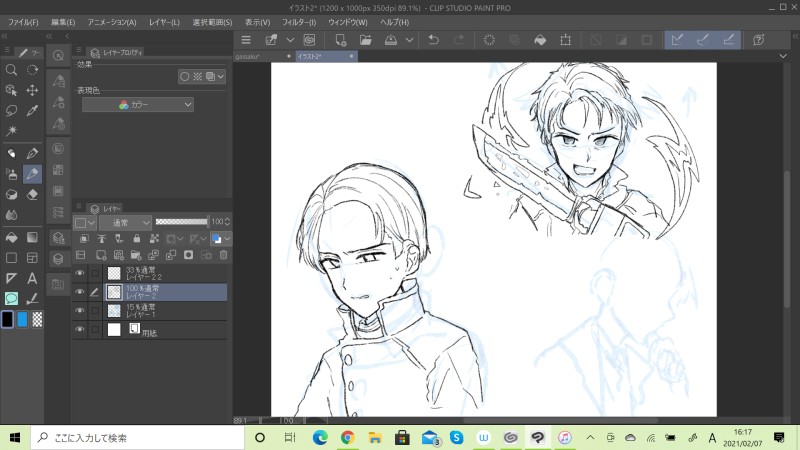Toggle visibility of 用紙 paper layer
800x450 pixels.
80,329
